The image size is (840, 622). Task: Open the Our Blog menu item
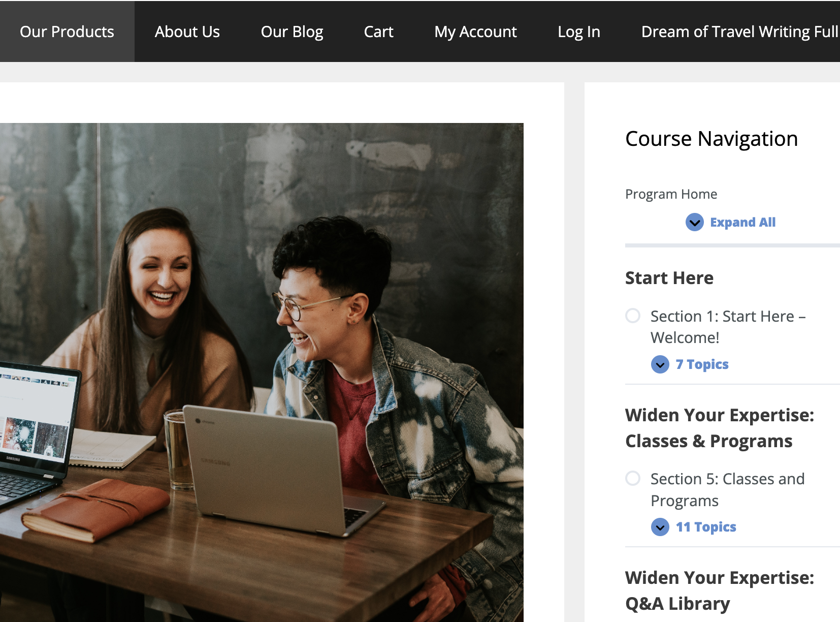[x=292, y=32]
